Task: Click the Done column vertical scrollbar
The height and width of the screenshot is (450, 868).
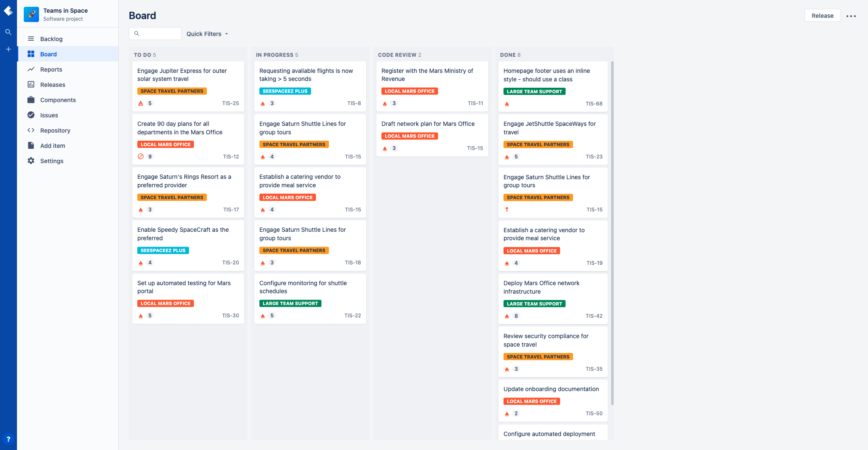Action: [x=612, y=233]
